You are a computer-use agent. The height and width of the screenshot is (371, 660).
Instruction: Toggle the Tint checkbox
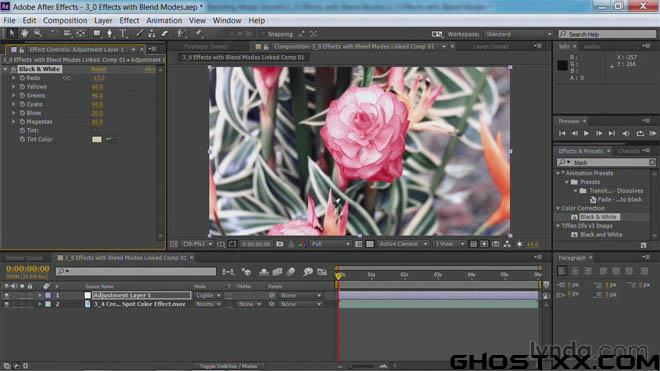pos(94,131)
